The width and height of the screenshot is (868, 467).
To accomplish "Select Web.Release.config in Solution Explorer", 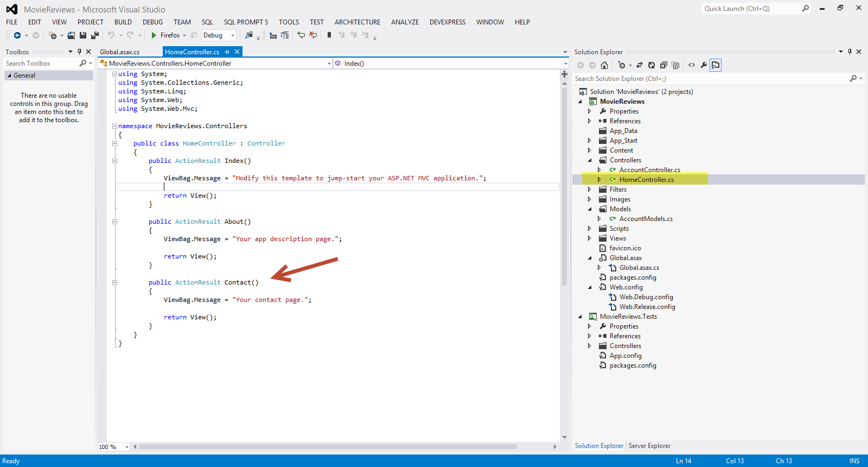I will pyautogui.click(x=647, y=307).
